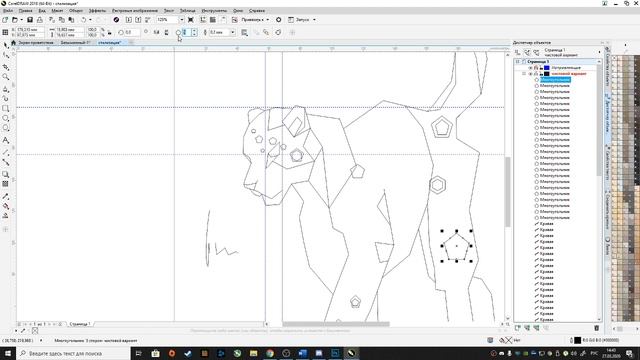Toggle visibility eye of чистовой вариант layer
This screenshot has width=640, height=360.
pyautogui.click(x=530, y=74)
